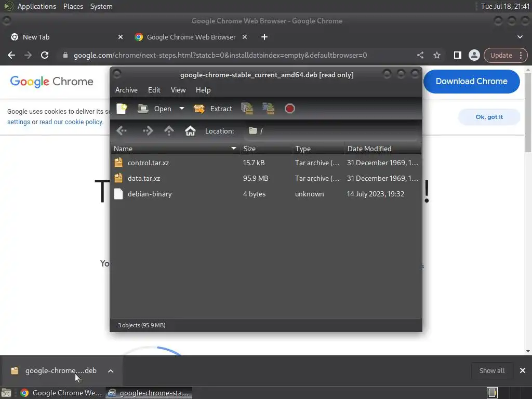Open the View menu in archive manager
532x399 pixels.
pos(178,90)
